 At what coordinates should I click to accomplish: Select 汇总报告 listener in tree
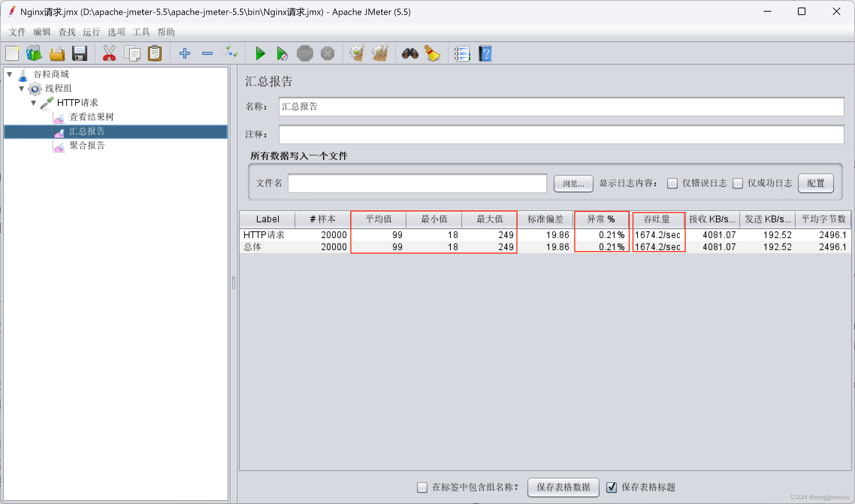87,131
